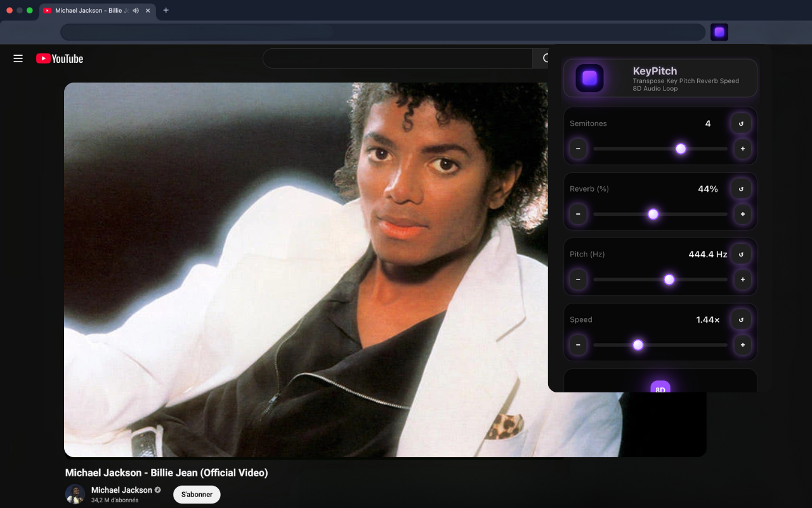This screenshot has height=508, width=812.
Task: Reset the Speed value
Action: point(741,319)
